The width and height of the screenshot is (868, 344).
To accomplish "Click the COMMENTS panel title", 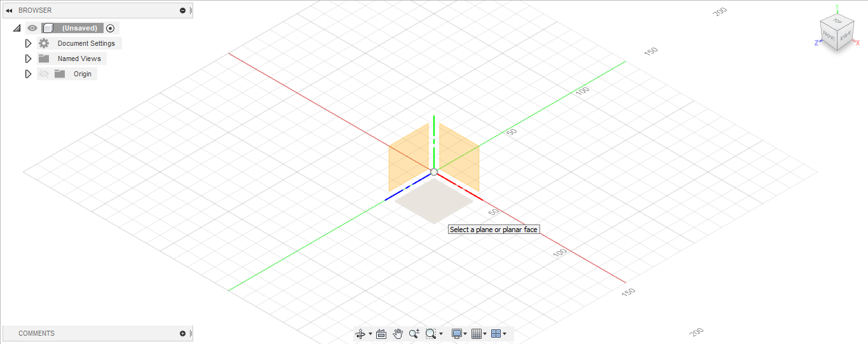I will pyautogui.click(x=36, y=333).
